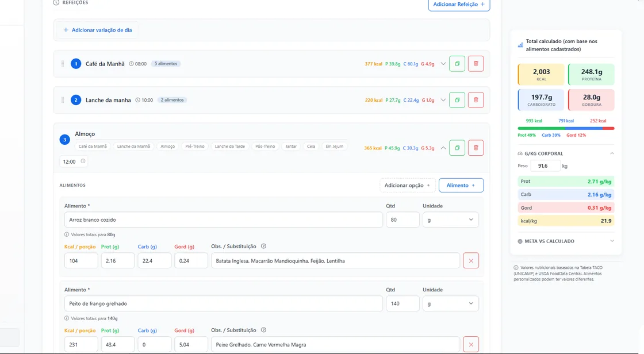644x354 pixels.
Task: Remove the Arroz branco cozido food item
Action: 471,261
